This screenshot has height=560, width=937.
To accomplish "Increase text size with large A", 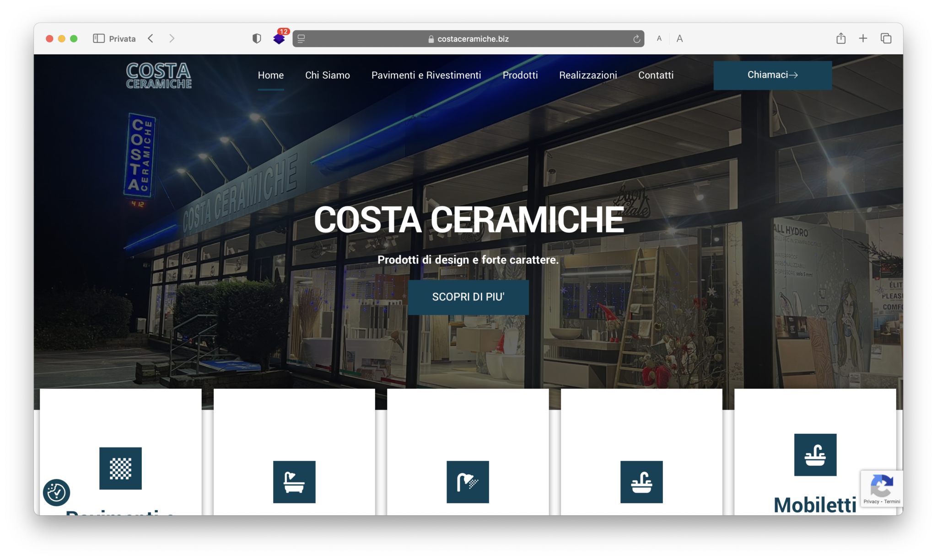I will tap(680, 38).
